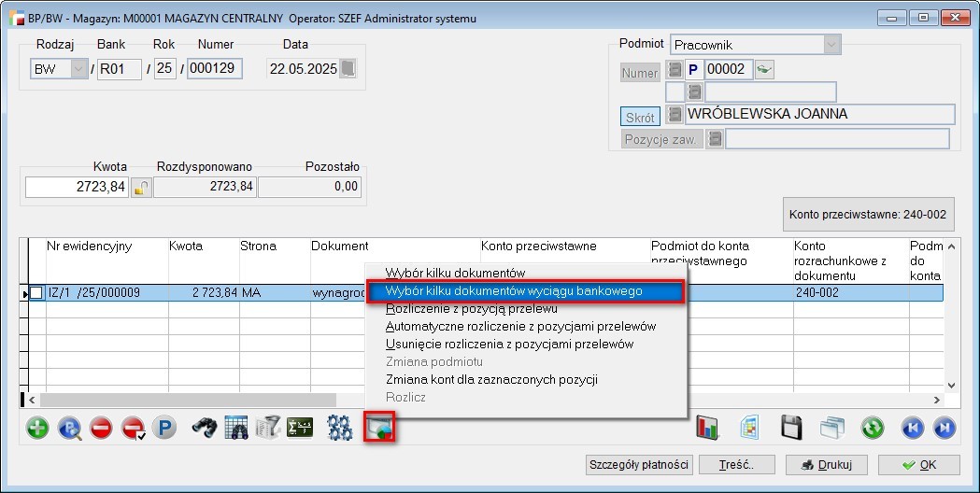Viewport: 980px width, 493px height.
Task: Click the table's scroll right arrow
Action: tap(937, 400)
